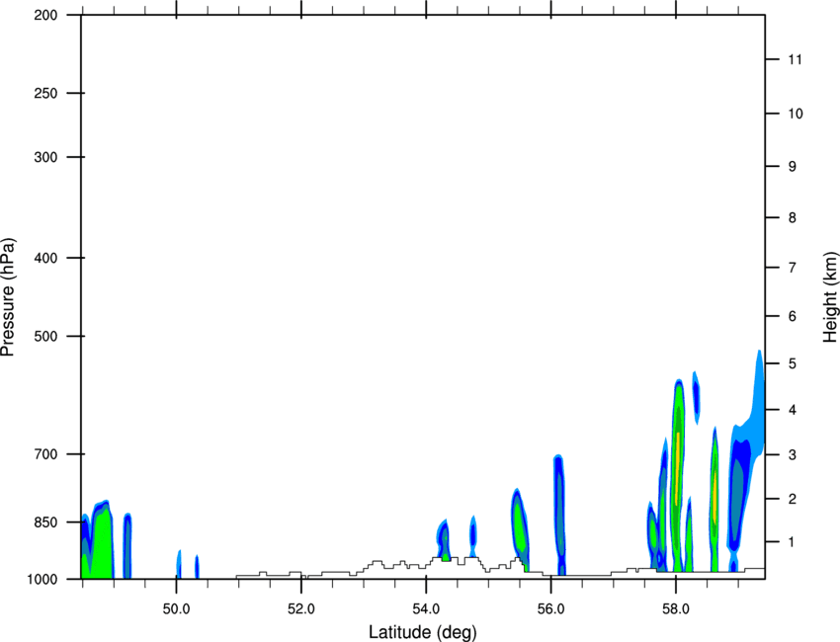This screenshot has width=840, height=642.
Task: Click the 'Height (km)' axis title
Action: point(830,296)
